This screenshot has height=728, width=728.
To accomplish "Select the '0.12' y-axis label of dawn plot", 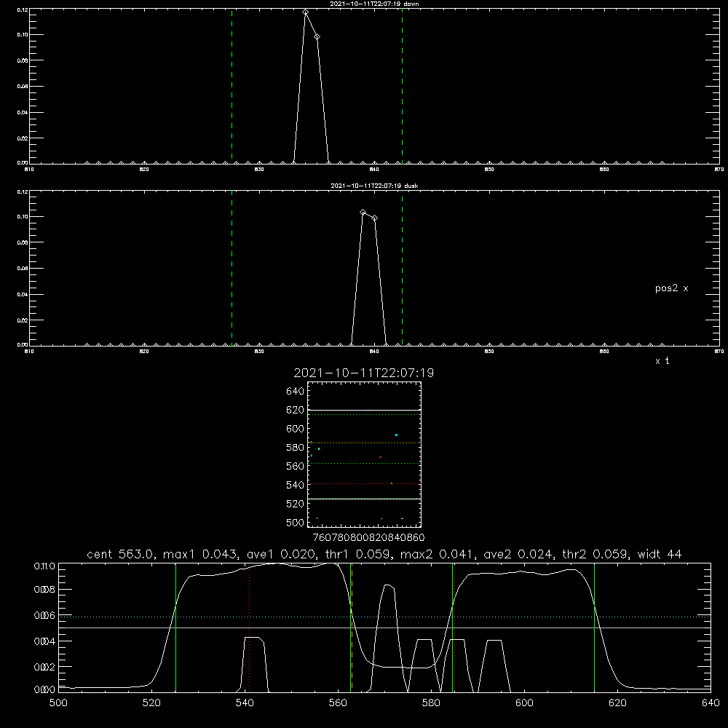I will [x=23, y=9].
